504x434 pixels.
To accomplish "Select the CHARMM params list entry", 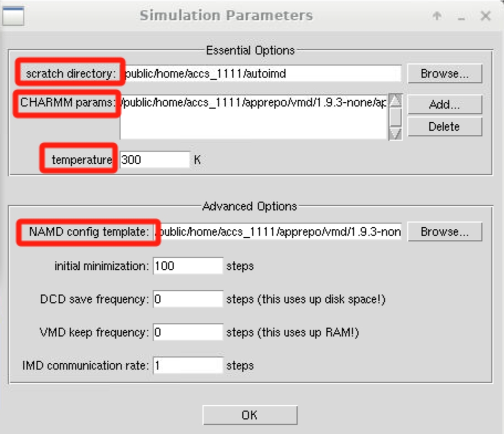I will pyautogui.click(x=253, y=103).
